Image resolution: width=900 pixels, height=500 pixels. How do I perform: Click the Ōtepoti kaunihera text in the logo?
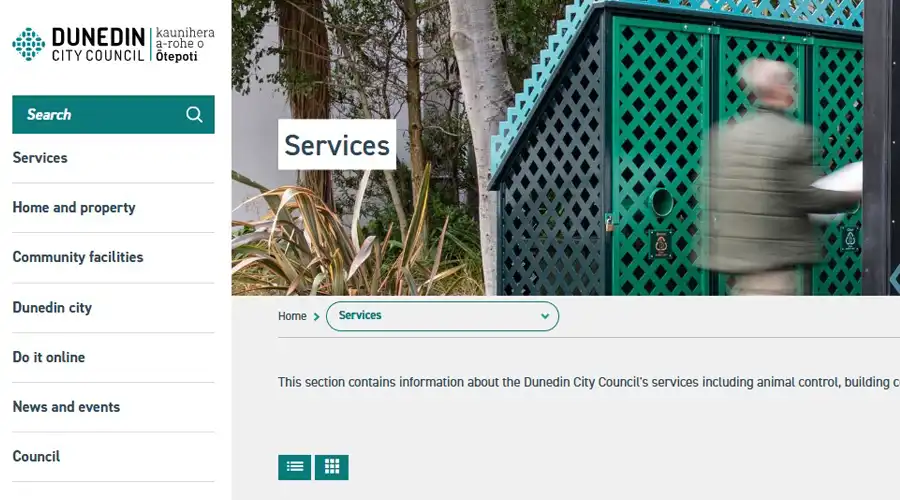[185, 44]
